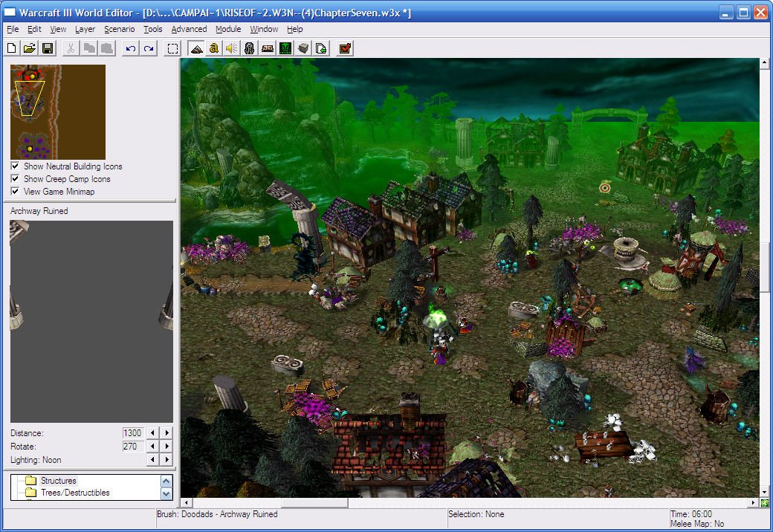773x532 pixels.
Task: Undo the last action
Action: (x=131, y=48)
